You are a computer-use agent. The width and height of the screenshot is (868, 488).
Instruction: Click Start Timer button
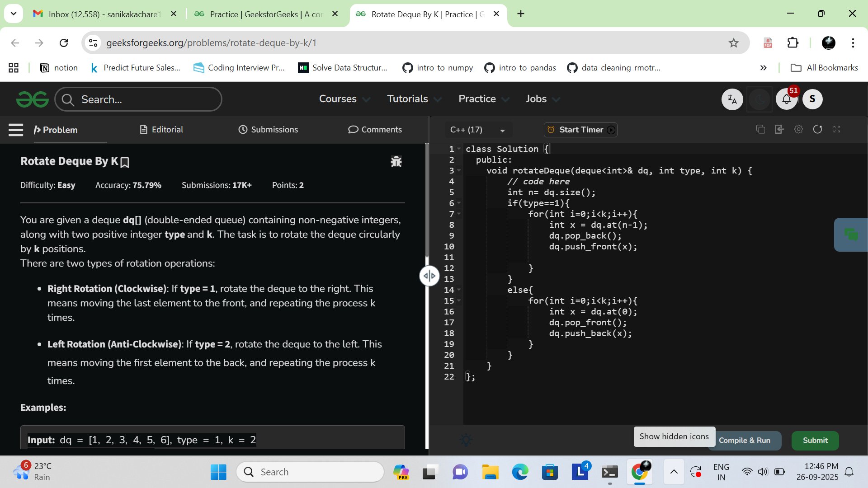point(580,130)
